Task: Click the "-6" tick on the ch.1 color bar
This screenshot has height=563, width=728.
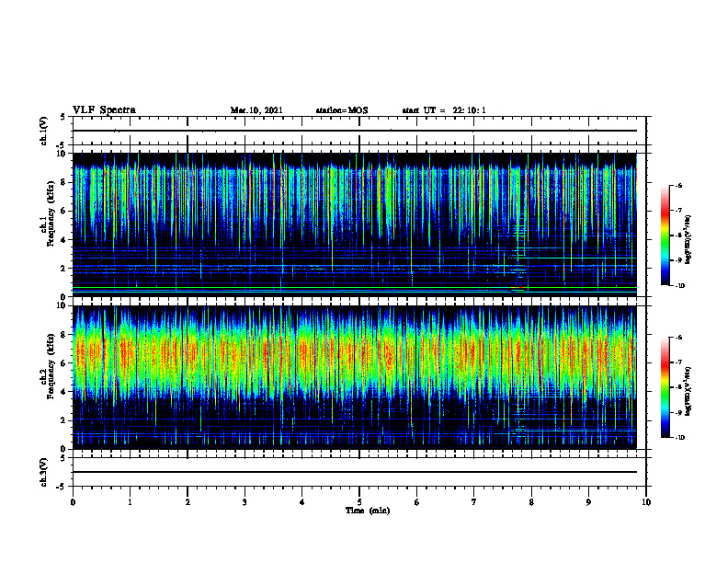Action: coord(678,185)
